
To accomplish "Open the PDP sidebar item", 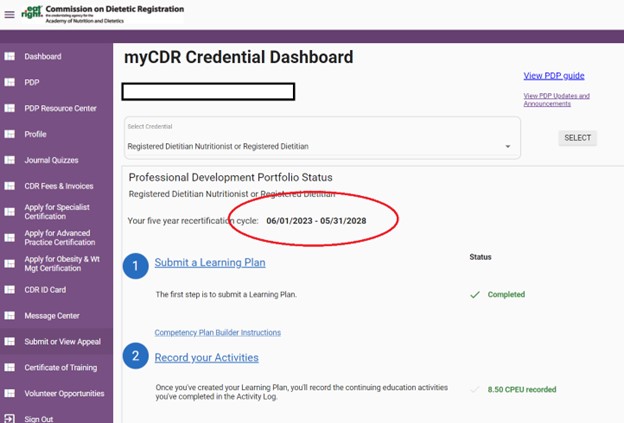I will tap(32, 82).
